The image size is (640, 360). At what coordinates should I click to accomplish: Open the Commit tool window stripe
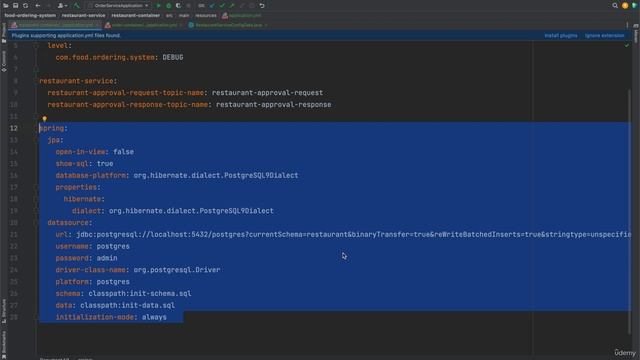click(4, 61)
